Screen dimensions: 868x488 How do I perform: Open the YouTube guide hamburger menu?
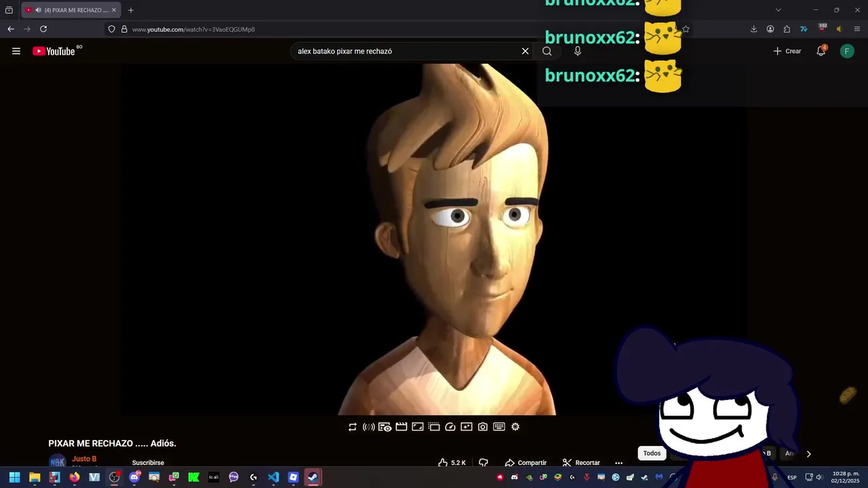(x=16, y=51)
